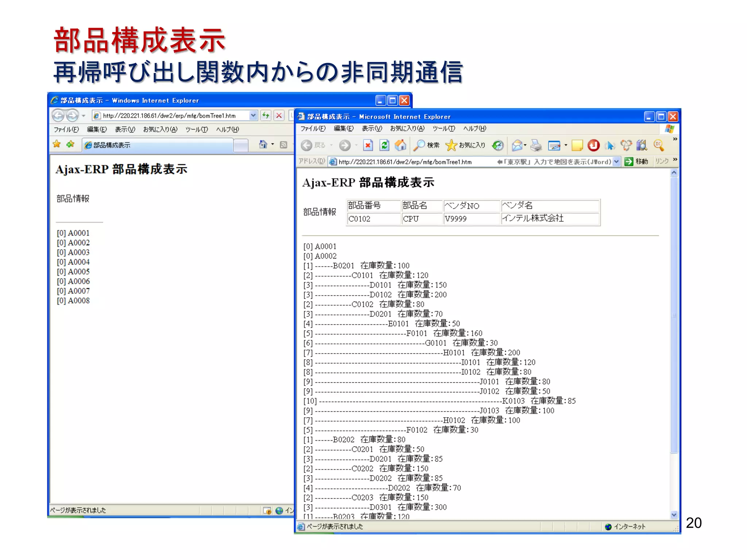
Task: Click Refresh icon in back IE7 window
Action: (x=266, y=116)
